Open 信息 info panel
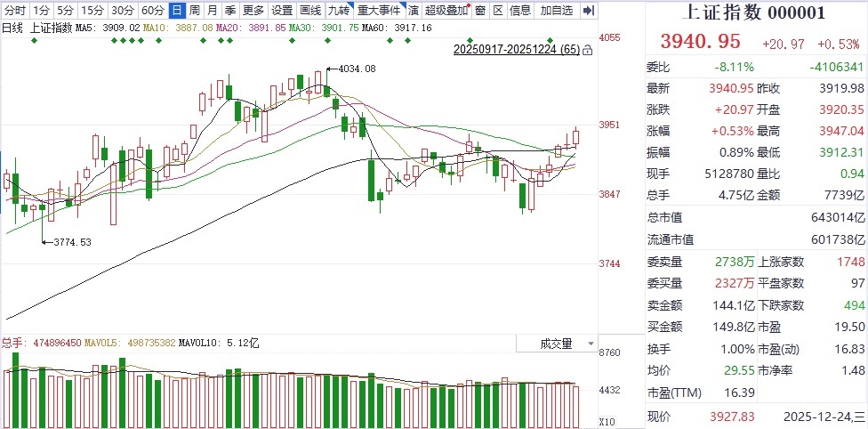 click(x=521, y=11)
